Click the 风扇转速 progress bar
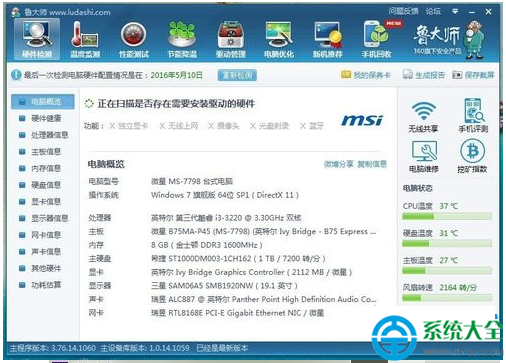Image resolution: width=506 pixels, height=363 pixels. pyautogui.click(x=447, y=298)
